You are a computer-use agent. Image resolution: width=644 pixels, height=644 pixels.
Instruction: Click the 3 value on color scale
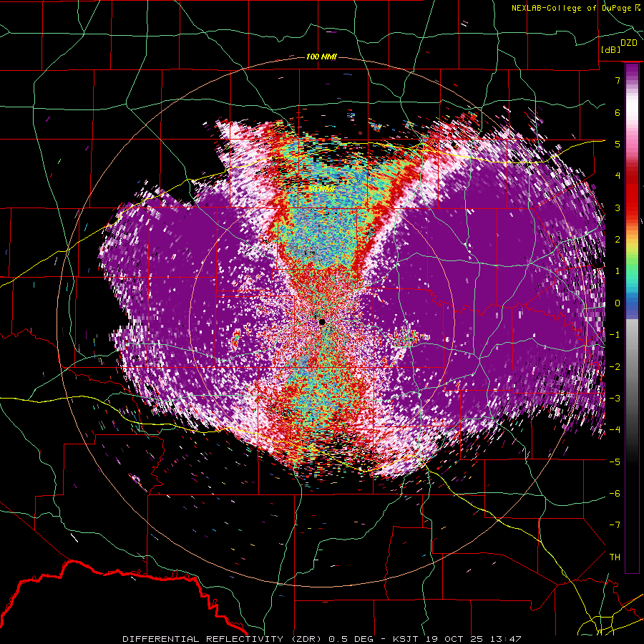[x=618, y=208]
